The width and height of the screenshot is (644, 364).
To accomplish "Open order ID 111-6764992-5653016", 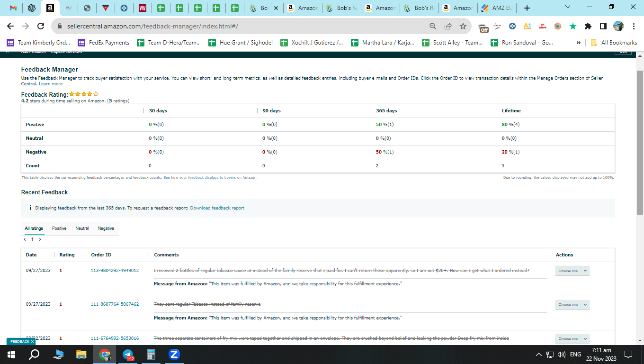I will (115, 338).
